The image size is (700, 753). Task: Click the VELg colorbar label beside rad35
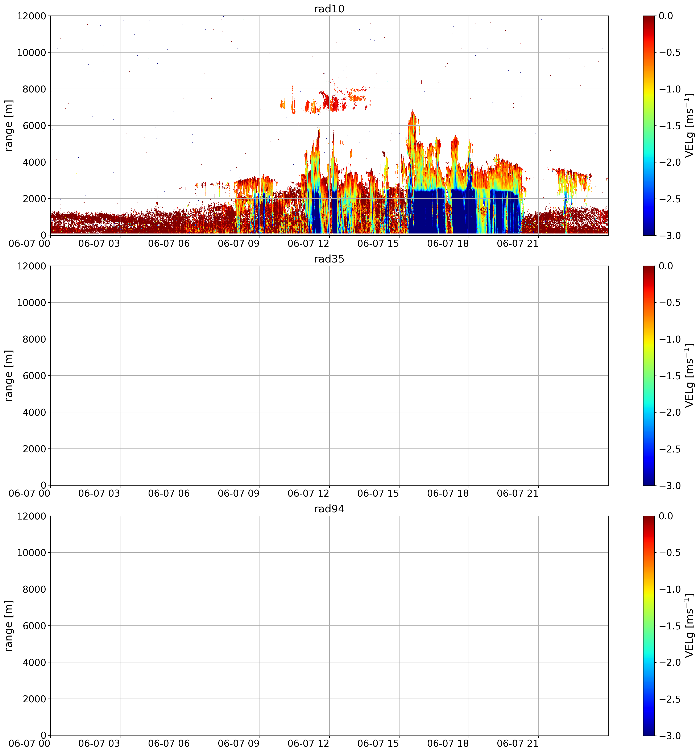click(689, 375)
